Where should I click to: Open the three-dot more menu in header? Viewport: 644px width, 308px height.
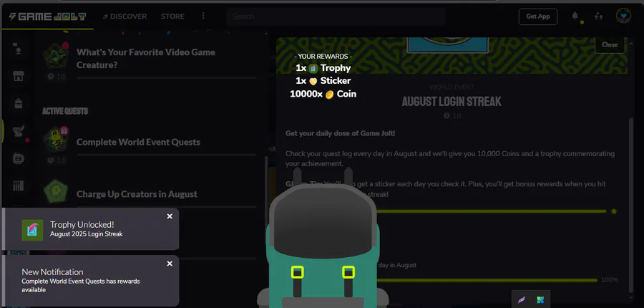click(x=203, y=16)
